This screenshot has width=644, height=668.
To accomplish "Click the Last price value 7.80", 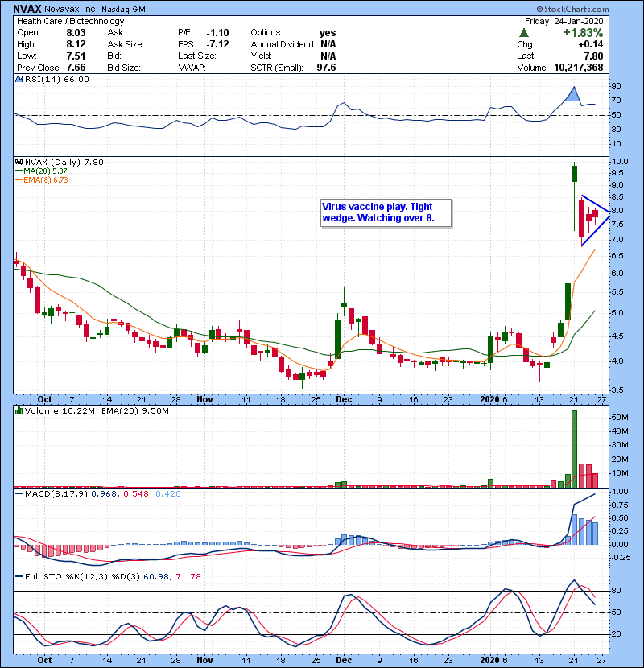I will (x=594, y=56).
